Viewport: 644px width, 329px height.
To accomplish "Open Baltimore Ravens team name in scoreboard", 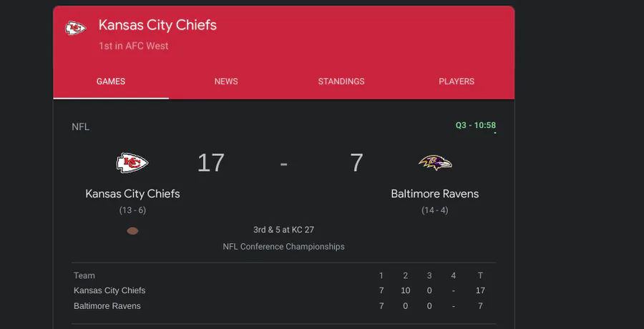I will [435, 194].
